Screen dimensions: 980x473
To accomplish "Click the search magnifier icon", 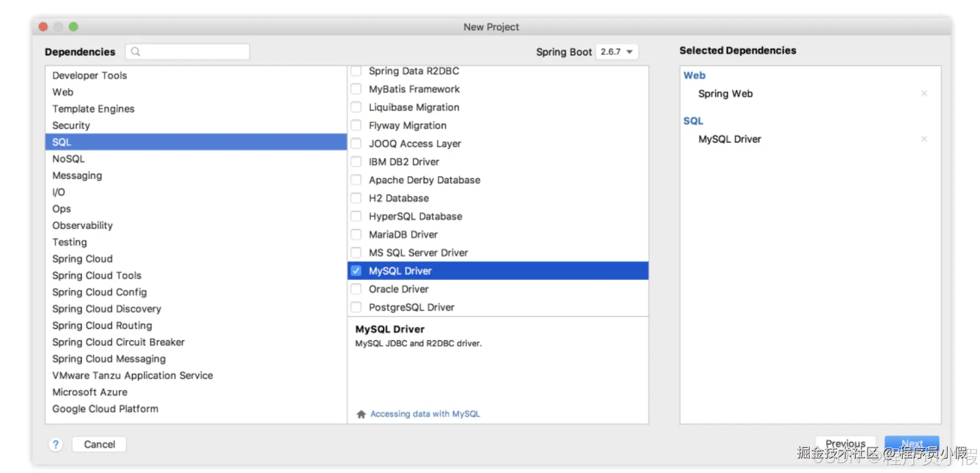I will [135, 52].
